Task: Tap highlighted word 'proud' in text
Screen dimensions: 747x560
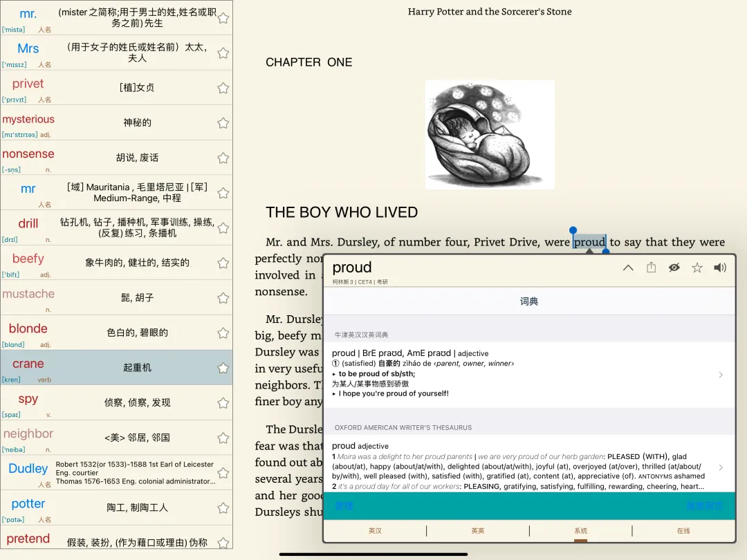Action: (589, 242)
